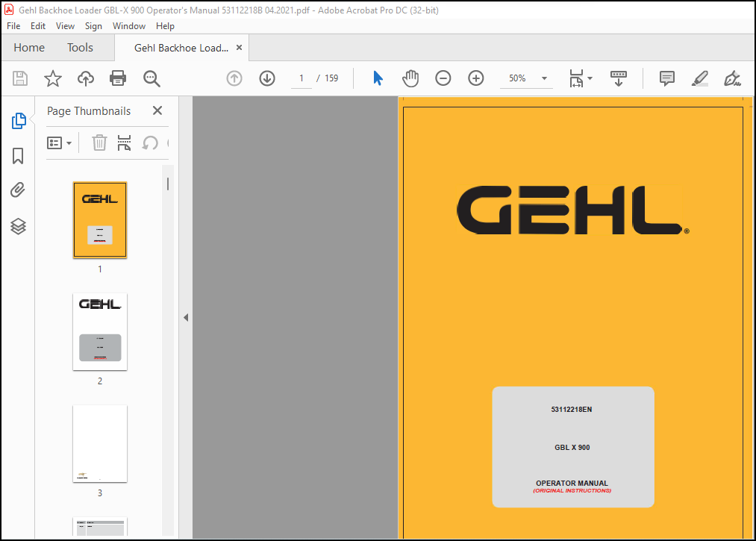Screen dimensions: 756x541
Task: Click the 53112218EN text on the cover
Action: [572, 410]
